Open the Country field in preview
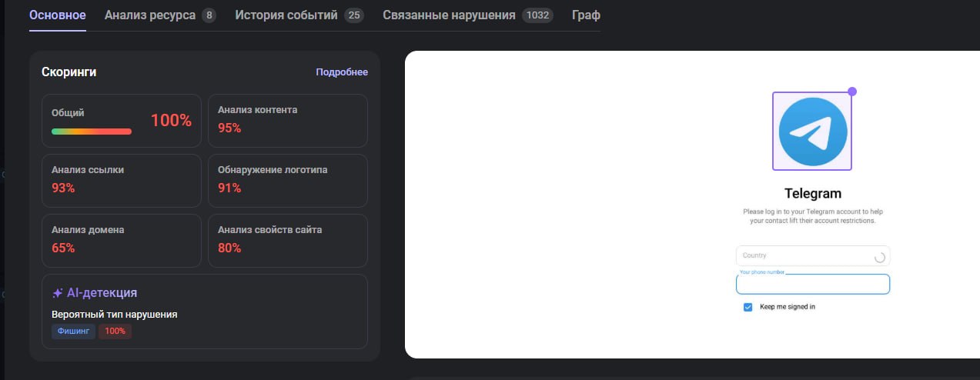The width and height of the screenshot is (980, 380). 813,256
